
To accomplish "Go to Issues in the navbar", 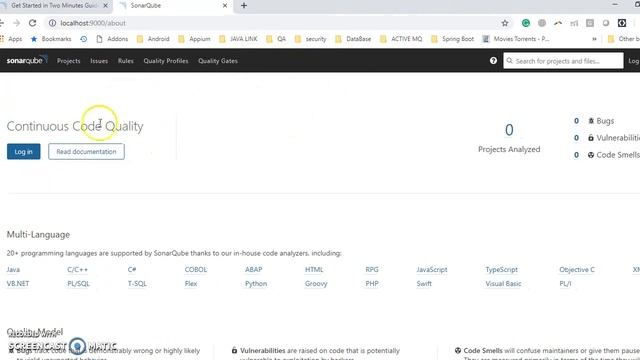I will click(99, 61).
